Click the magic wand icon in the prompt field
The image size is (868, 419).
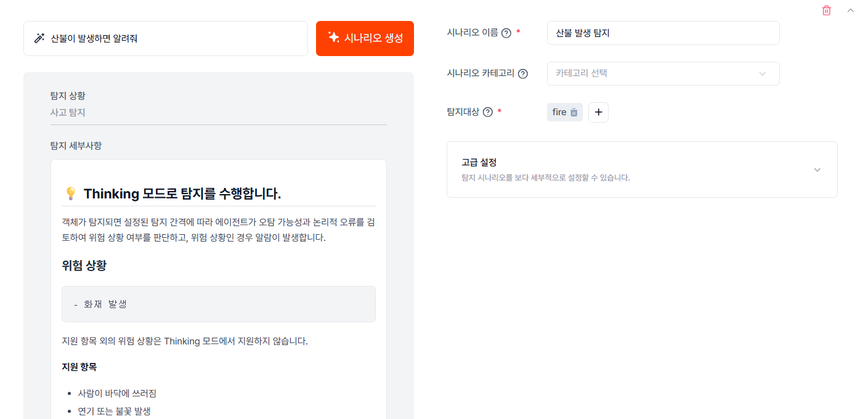point(39,38)
